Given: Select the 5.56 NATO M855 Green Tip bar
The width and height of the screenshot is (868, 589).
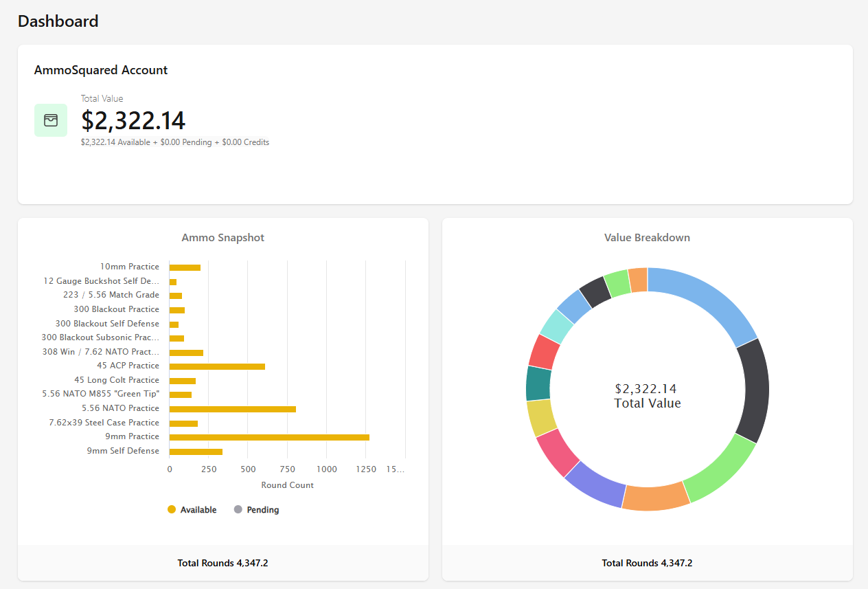Looking at the screenshot, I should 181,394.
